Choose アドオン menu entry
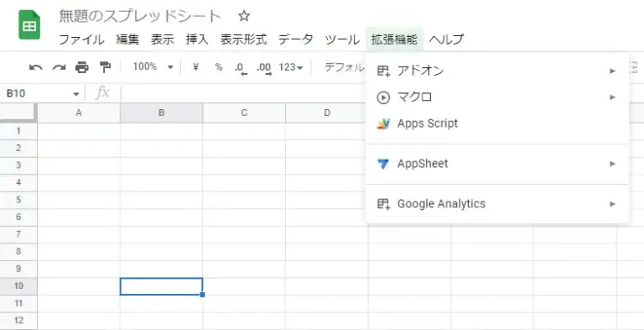Viewport: 644px width, 330px height. pos(497,71)
